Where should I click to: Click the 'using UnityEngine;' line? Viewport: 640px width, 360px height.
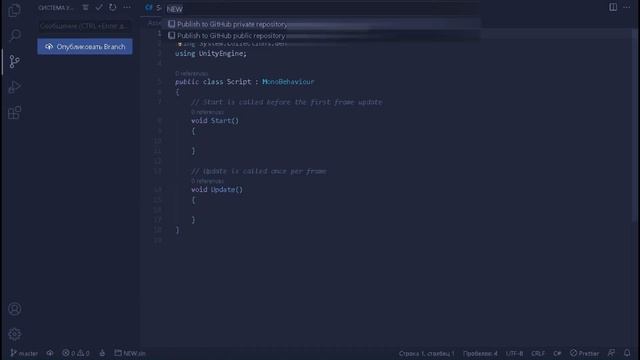(x=211, y=53)
